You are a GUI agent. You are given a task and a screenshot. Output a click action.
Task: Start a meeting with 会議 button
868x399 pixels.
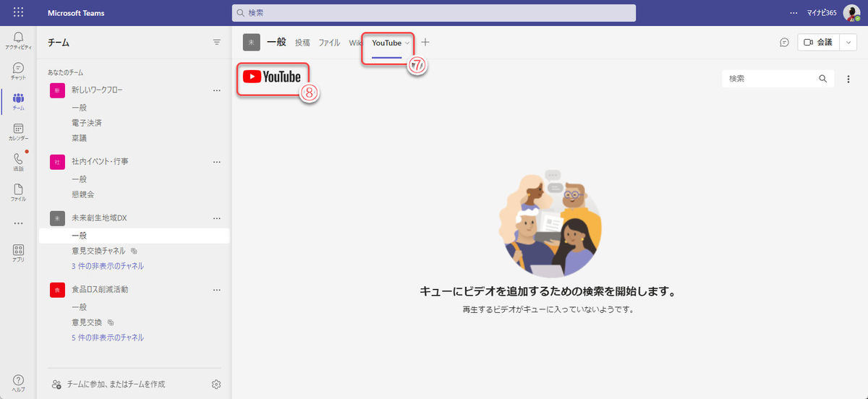[x=818, y=43]
